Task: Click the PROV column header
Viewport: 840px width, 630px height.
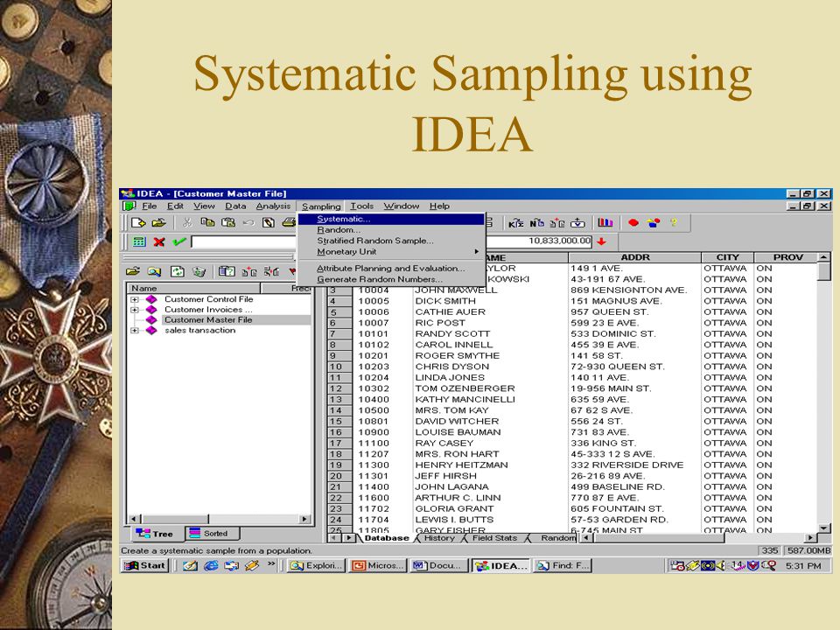Action: point(787,257)
